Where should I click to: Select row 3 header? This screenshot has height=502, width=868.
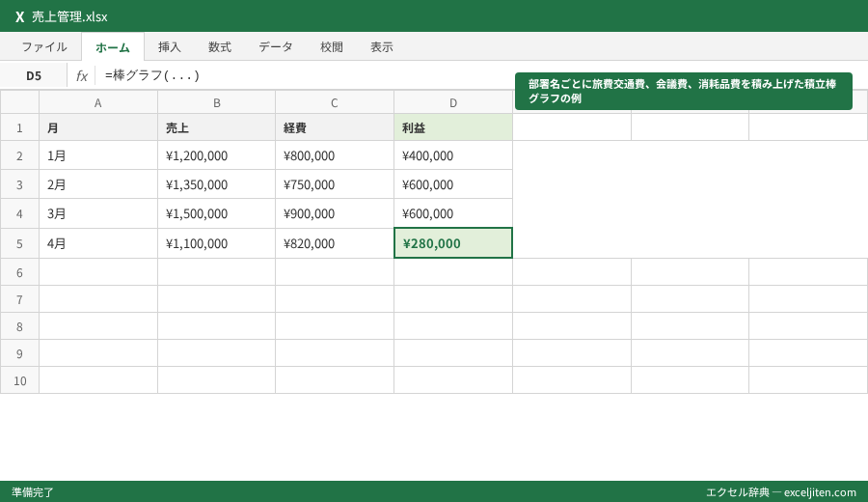point(19,184)
